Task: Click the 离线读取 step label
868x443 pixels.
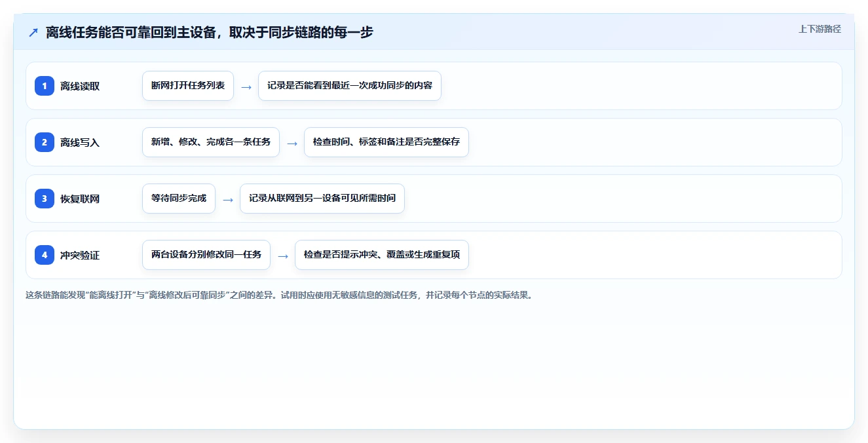Action: click(80, 86)
